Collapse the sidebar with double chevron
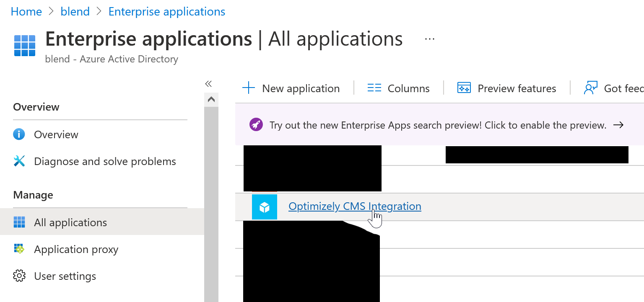This screenshot has width=644, height=302. pos(208,84)
